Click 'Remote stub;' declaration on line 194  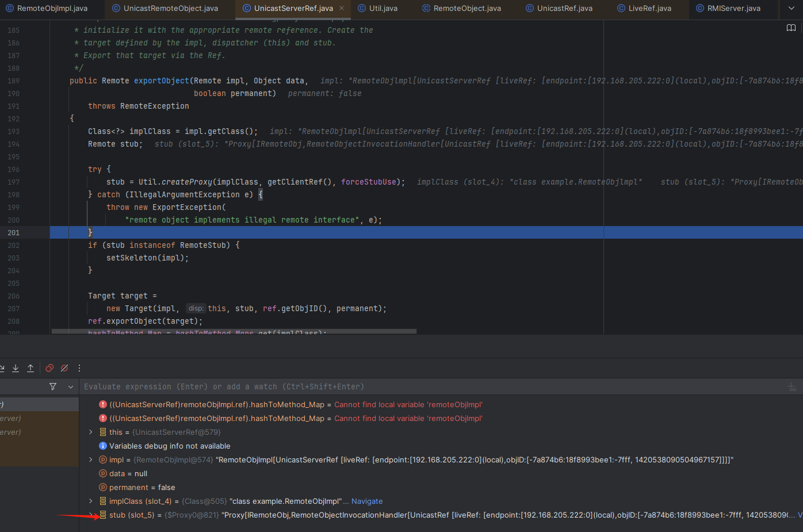pos(116,144)
